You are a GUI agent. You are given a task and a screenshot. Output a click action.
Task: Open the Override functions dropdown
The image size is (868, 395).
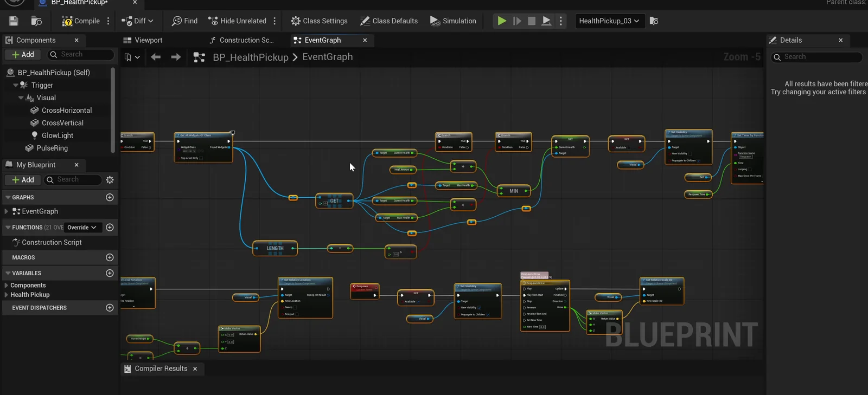tap(82, 228)
